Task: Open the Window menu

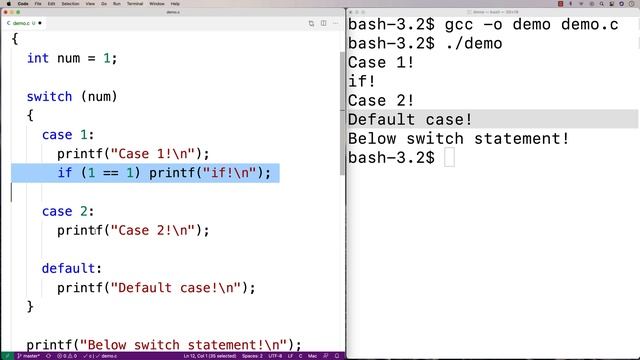Action: pyautogui.click(x=157, y=4)
